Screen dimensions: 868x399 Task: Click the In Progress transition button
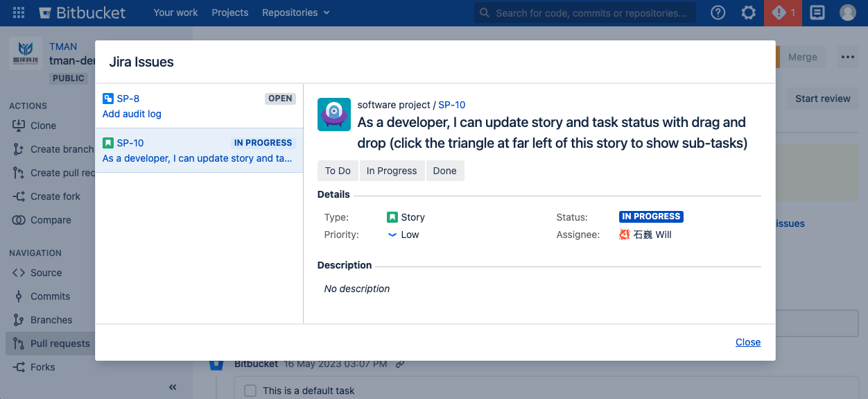point(392,171)
